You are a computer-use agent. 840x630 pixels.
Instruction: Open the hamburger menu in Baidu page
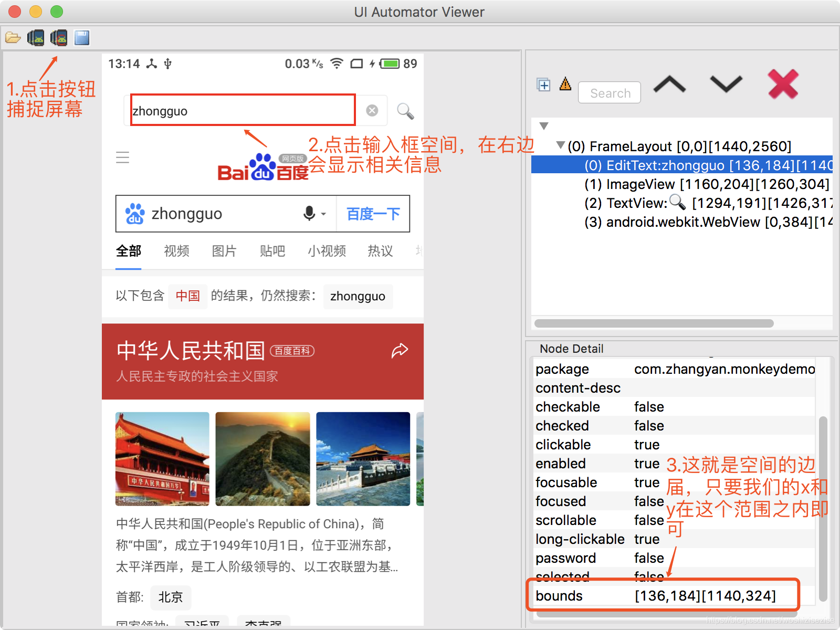(122, 157)
